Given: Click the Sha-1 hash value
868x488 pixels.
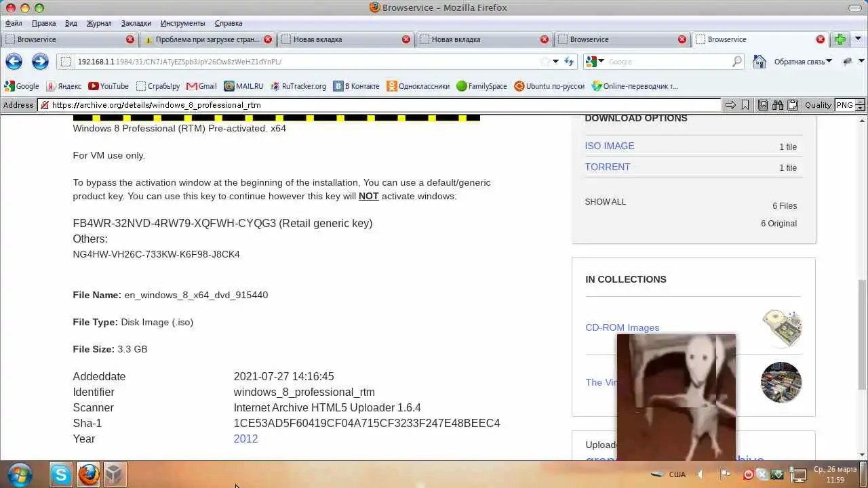Looking at the screenshot, I should click(367, 423).
